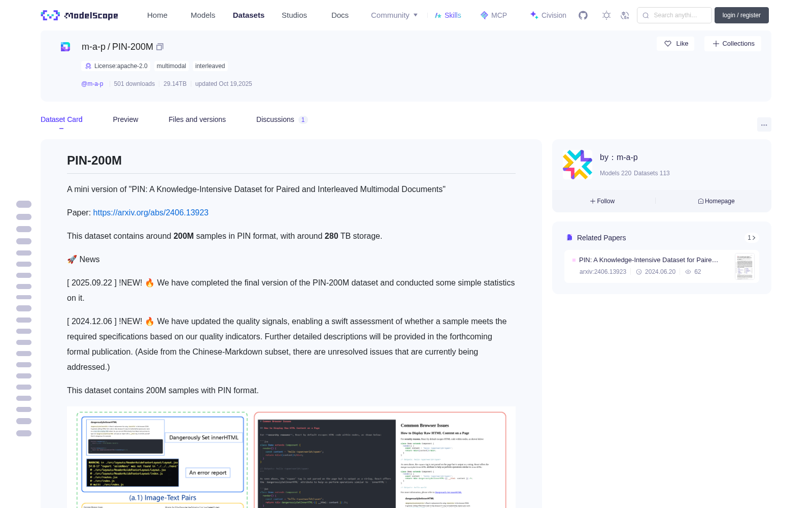Switch language with the translate icon

(625, 15)
